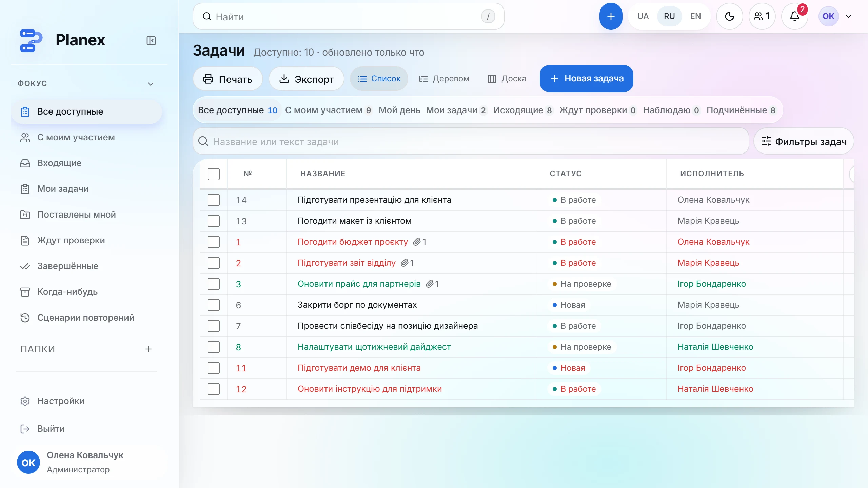Screen dimensions: 868x488
Task: Click Новая задача button
Action: coord(587,79)
